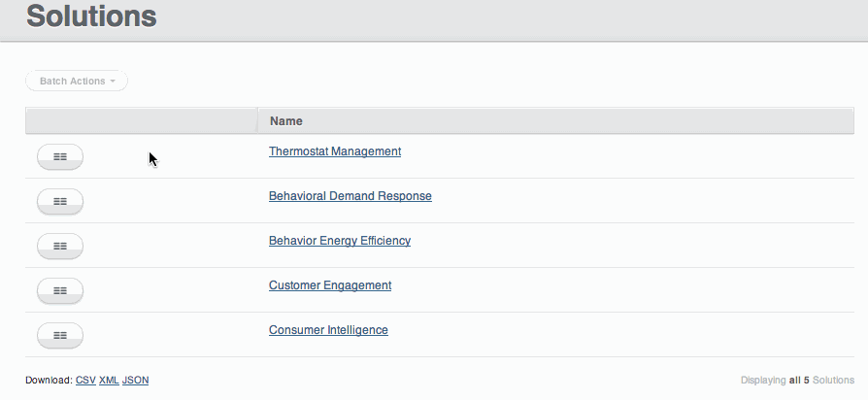Click the divider left of the Name header
Image resolution: width=868 pixels, height=400 pixels.
257,121
